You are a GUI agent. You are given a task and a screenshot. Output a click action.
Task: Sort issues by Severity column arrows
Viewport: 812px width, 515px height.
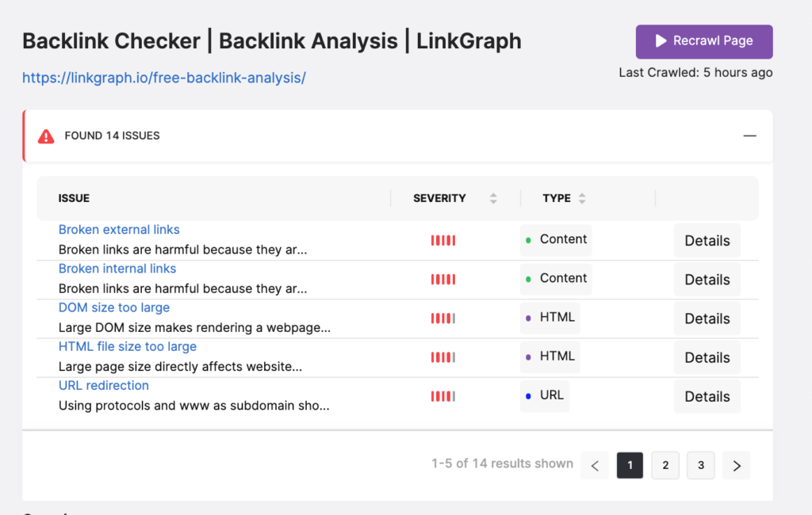click(x=493, y=198)
